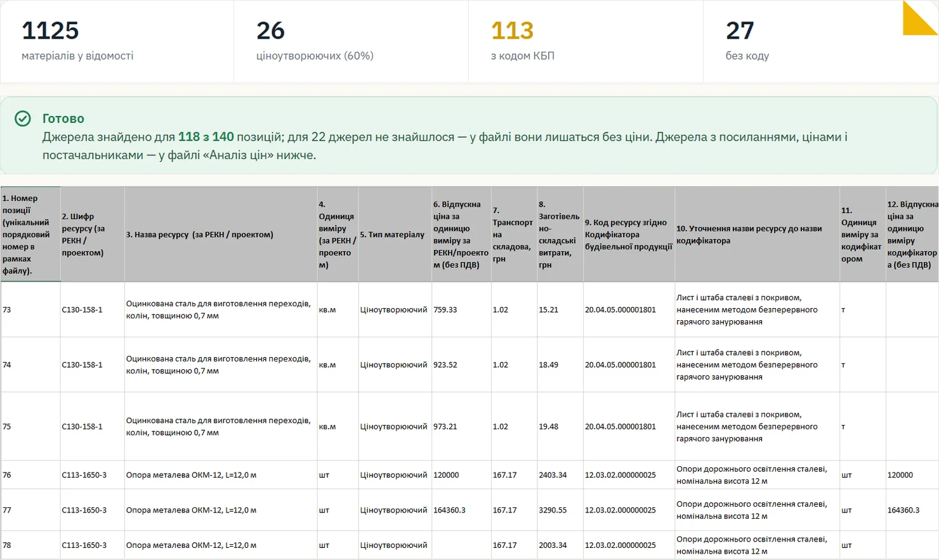This screenshot has height=560, width=939.
Task: Click header "8. Заготівельно-складські витрати"
Action: click(x=560, y=235)
